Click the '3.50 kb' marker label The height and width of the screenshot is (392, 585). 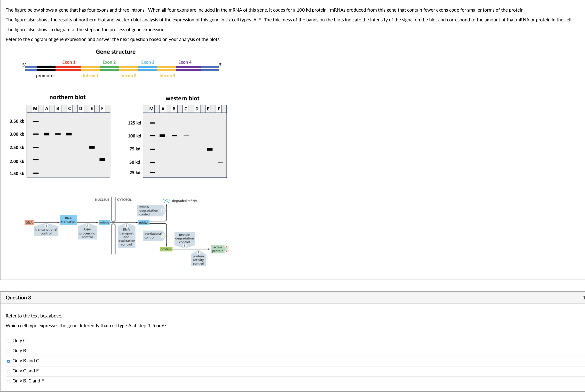coord(17,121)
